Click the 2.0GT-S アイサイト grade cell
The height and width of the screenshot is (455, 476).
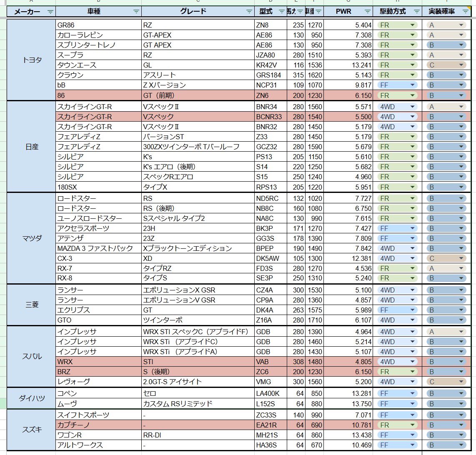click(x=198, y=382)
